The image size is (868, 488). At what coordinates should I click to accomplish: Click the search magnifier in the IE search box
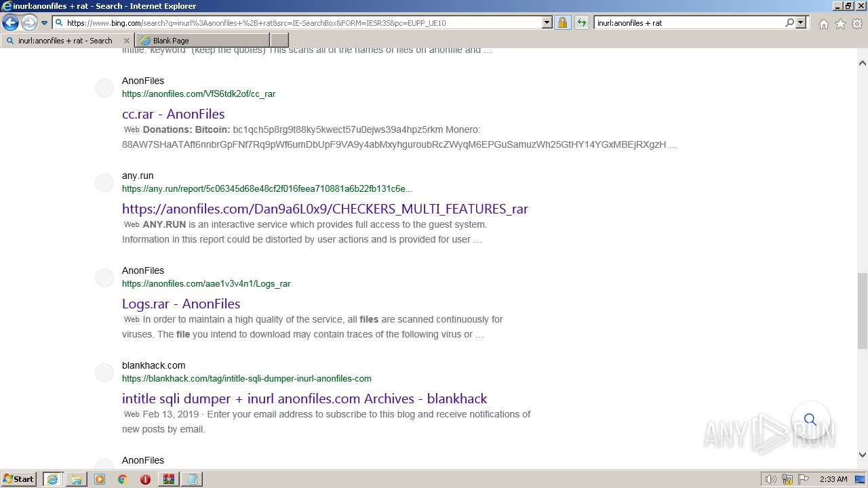coord(789,22)
